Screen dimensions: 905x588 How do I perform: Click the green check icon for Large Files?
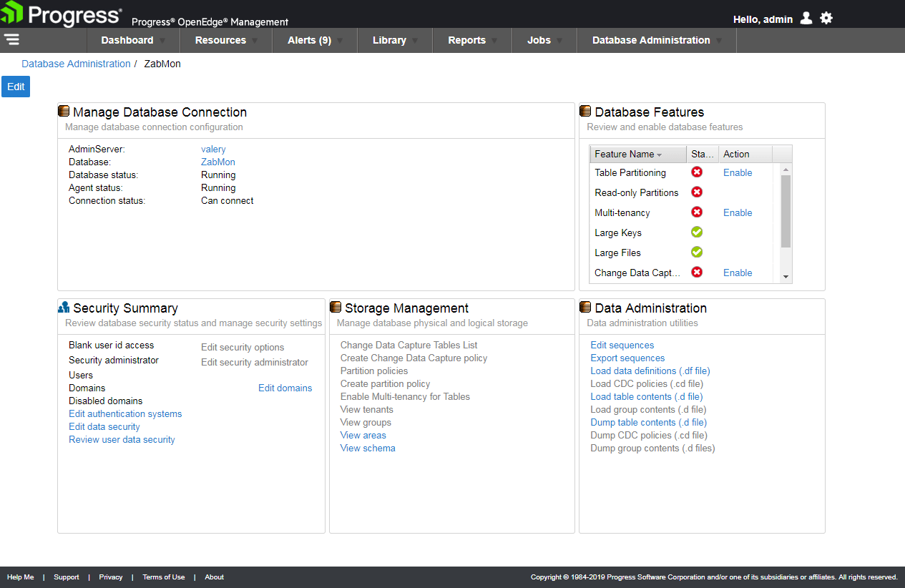[x=697, y=253]
